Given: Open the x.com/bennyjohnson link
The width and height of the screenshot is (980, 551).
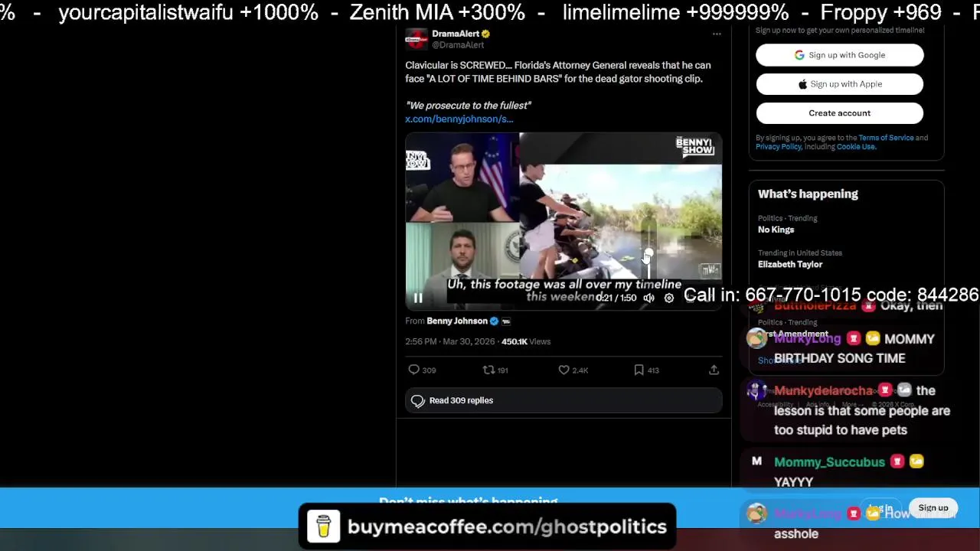Looking at the screenshot, I should 459,119.
